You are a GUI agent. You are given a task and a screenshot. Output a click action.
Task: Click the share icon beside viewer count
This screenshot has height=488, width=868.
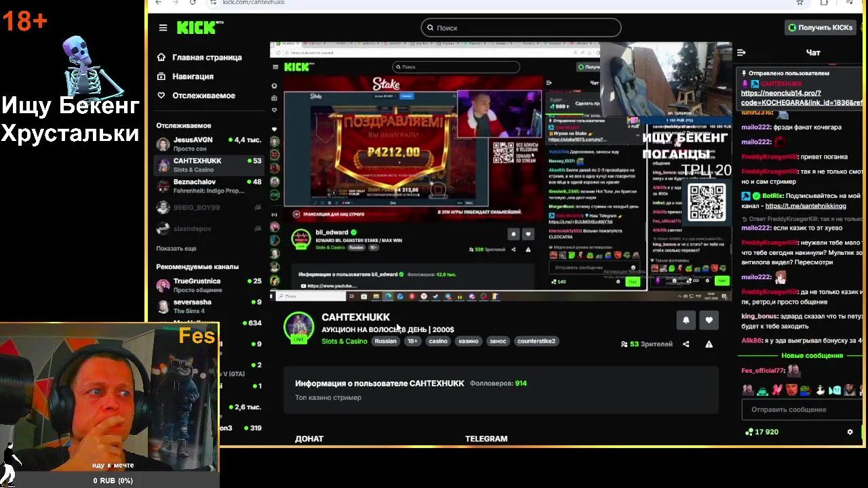click(x=686, y=344)
